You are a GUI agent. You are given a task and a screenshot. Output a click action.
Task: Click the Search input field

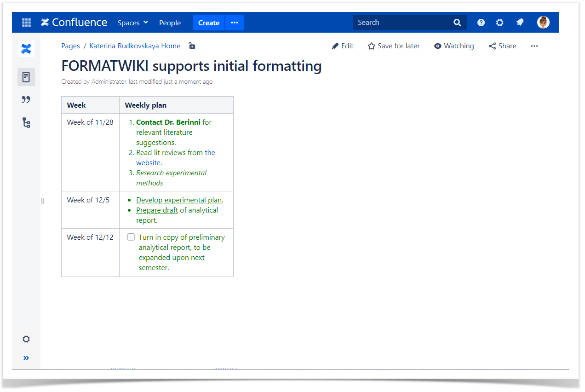point(402,23)
